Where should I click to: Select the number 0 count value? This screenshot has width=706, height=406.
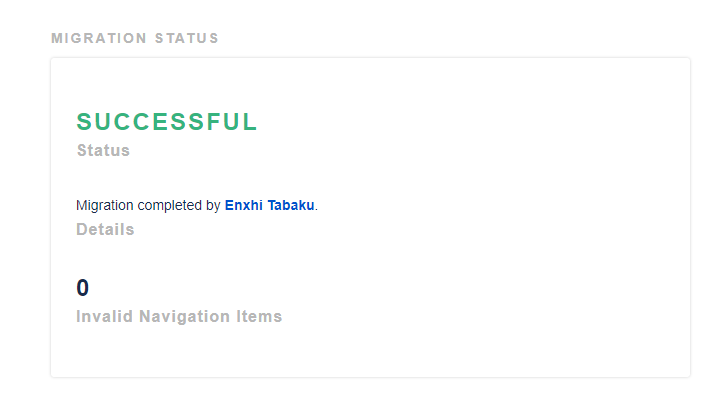pos(83,288)
